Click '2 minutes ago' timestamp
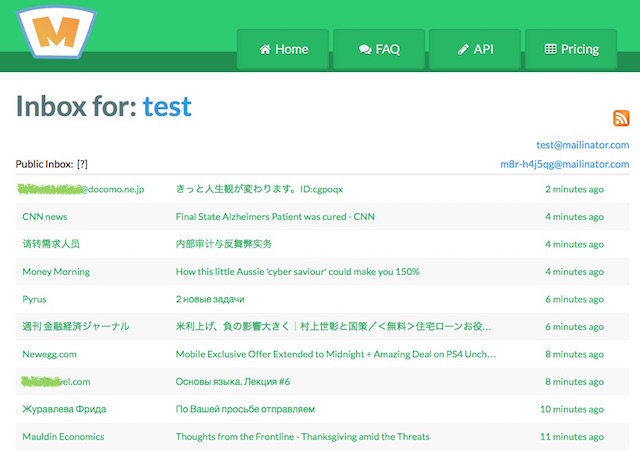 [574, 189]
